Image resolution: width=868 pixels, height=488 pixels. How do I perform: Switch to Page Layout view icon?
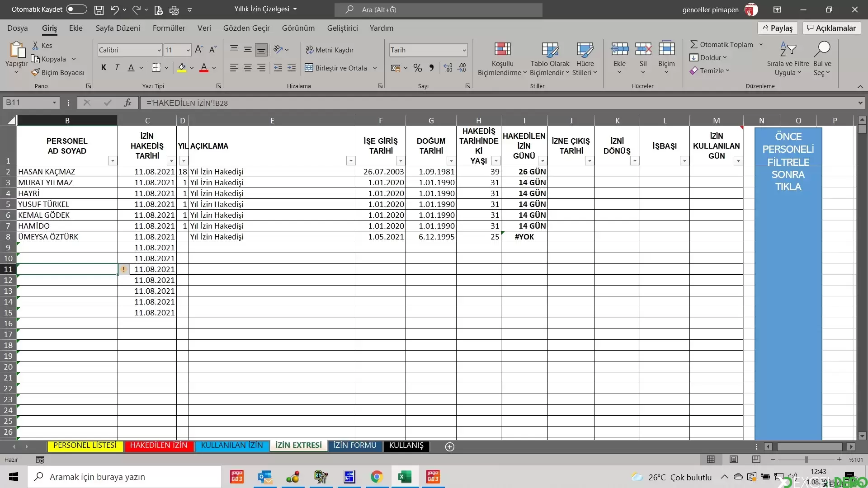pyautogui.click(x=734, y=460)
